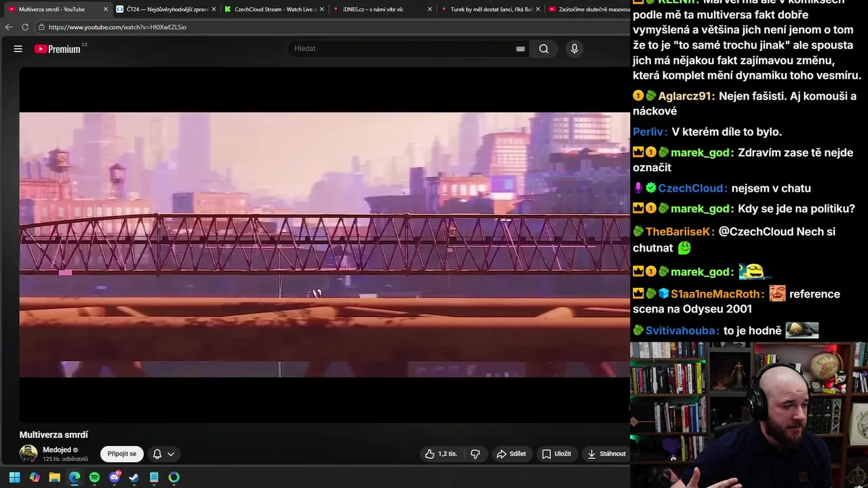
Task: Reload the page with refresh icon
Action: point(25,27)
